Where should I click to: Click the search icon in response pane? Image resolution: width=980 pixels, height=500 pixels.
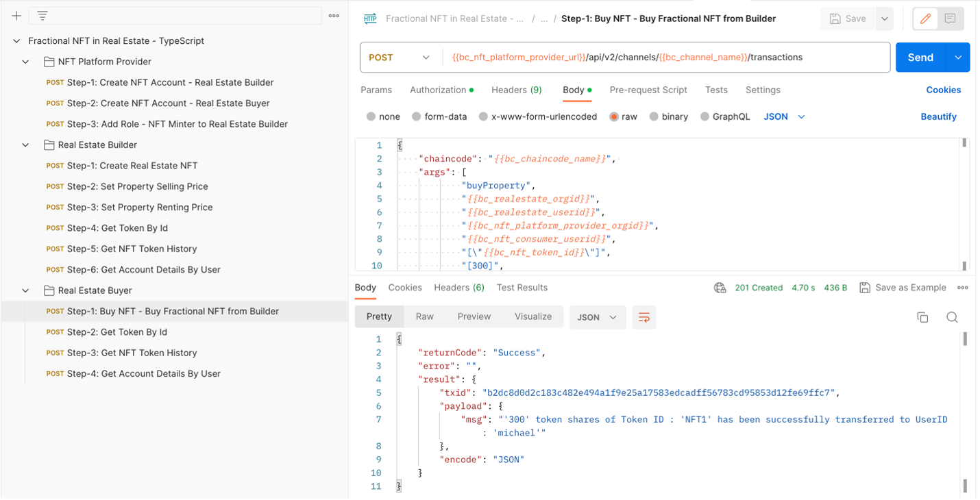pyautogui.click(x=952, y=317)
